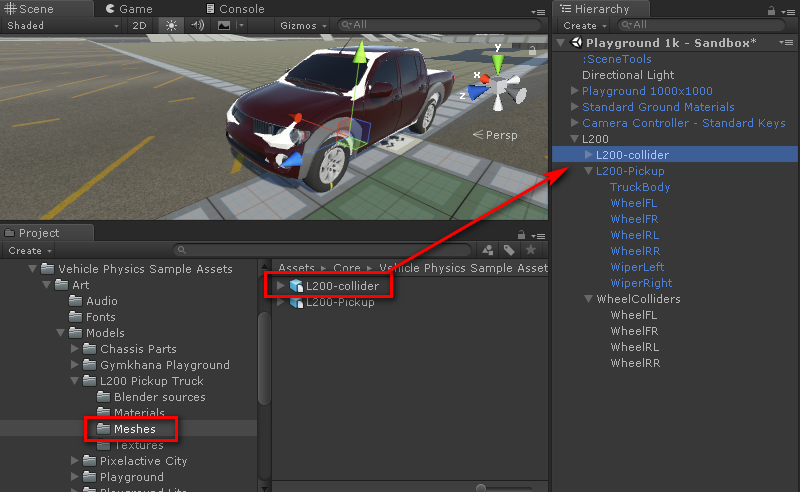800x492 pixels.
Task: Expand Gymkhana Playground folder
Action: (x=74, y=365)
